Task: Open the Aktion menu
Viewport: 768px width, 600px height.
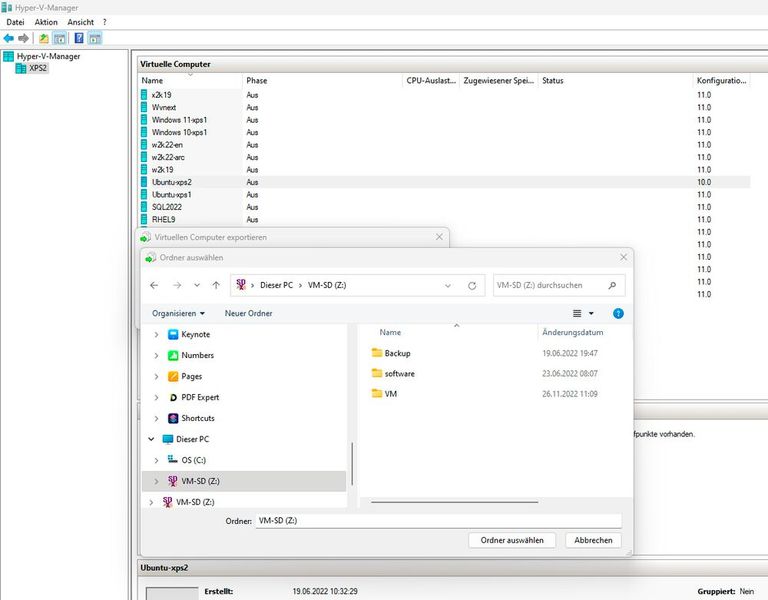Action: click(46, 22)
